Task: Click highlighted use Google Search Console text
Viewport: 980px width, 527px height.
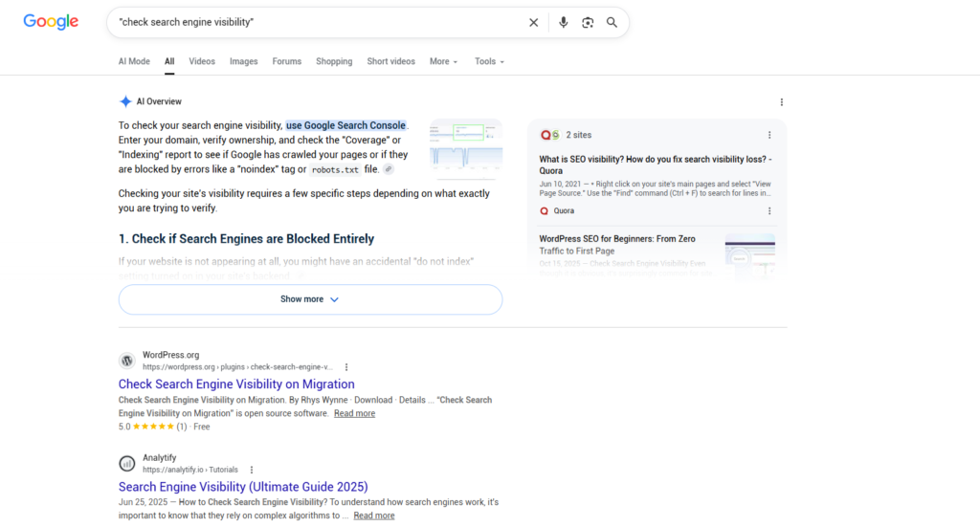Action: click(345, 125)
